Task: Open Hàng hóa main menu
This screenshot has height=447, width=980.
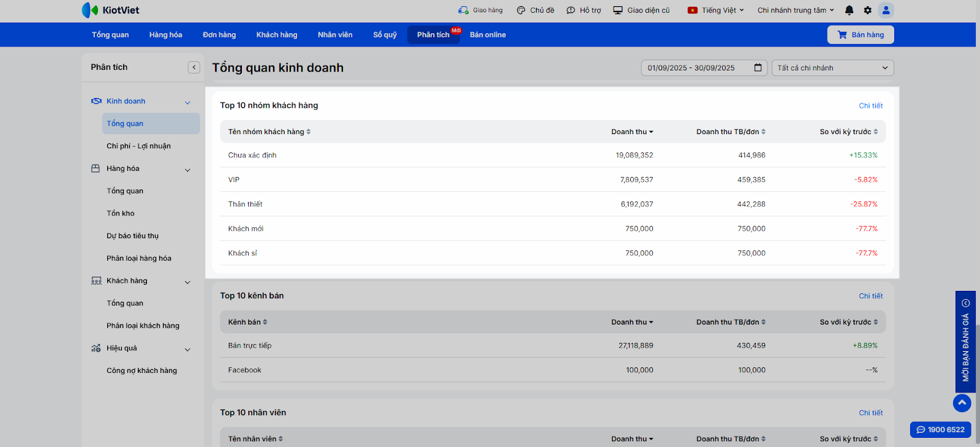Action: pos(166,35)
